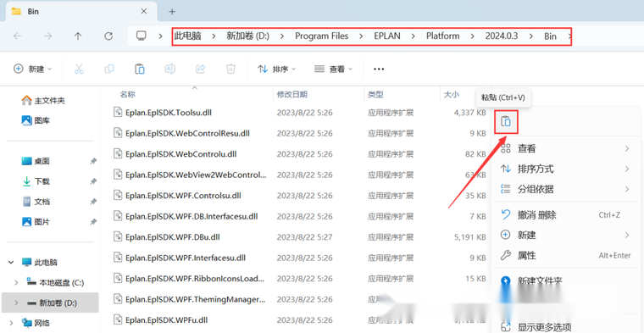Viewport: 644px width, 333px height.
Task: Open 分组依据 submenu in context menu
Action: point(565,189)
